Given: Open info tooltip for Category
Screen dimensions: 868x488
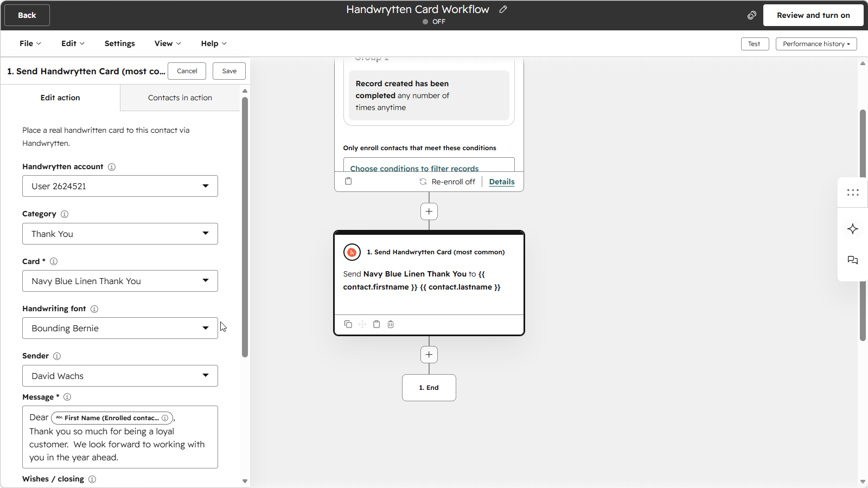Looking at the screenshot, I should pos(65,214).
